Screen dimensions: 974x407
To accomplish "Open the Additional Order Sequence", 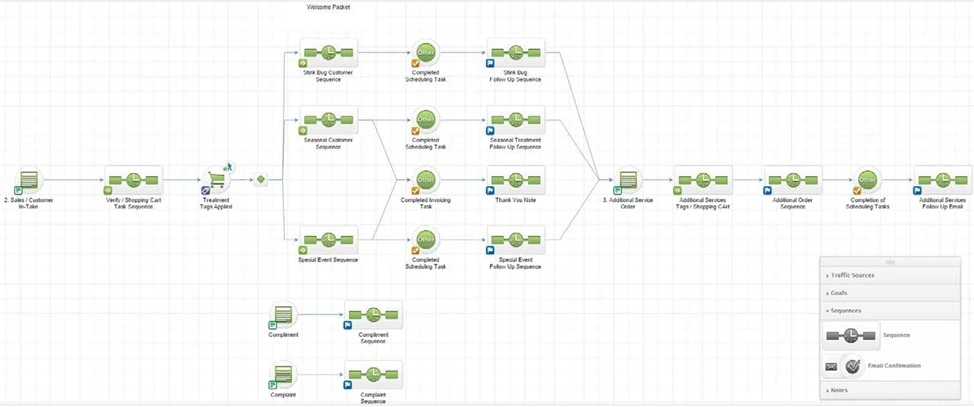I will coord(793,180).
